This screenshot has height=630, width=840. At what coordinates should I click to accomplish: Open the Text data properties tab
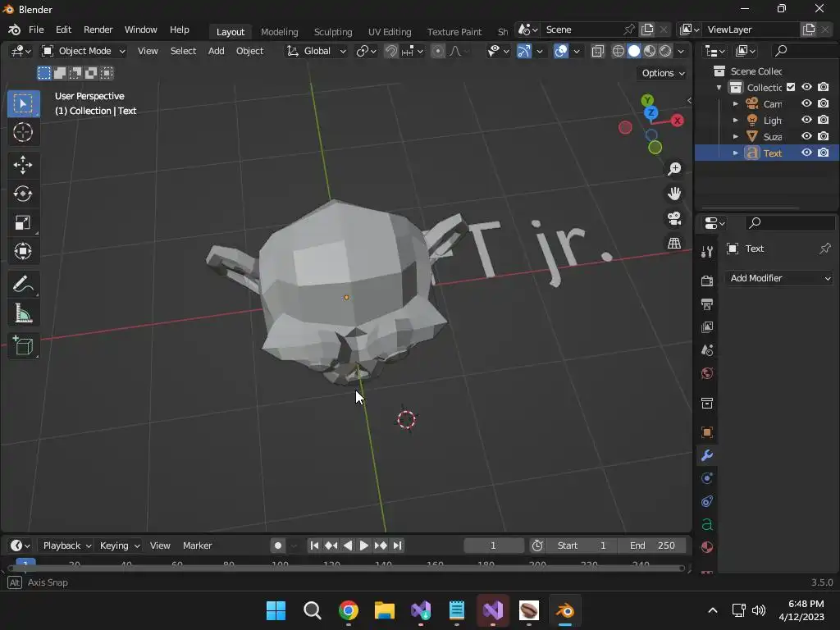[x=706, y=524]
